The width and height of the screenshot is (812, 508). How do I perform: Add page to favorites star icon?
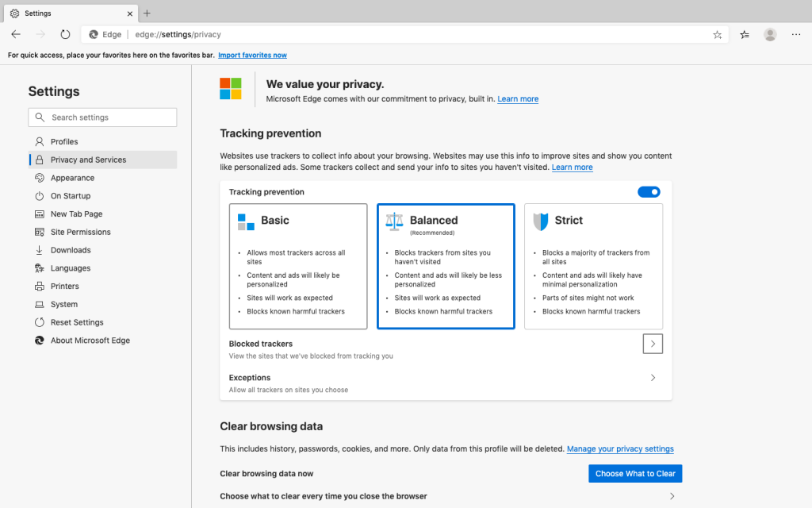(717, 35)
